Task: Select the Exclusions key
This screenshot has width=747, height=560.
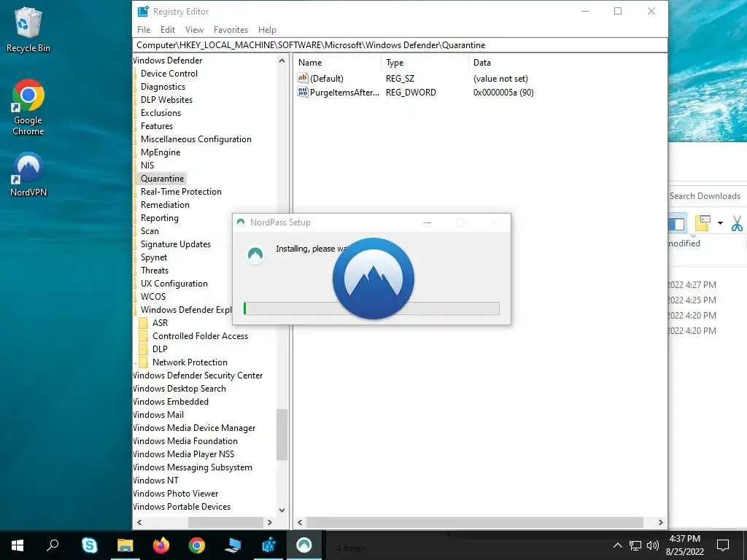Action: pos(160,113)
